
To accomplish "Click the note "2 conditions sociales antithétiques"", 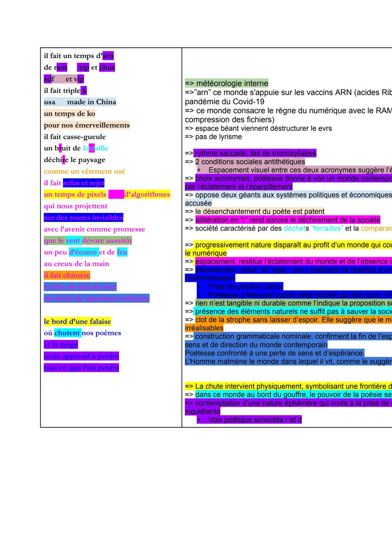I will [x=250, y=162].
